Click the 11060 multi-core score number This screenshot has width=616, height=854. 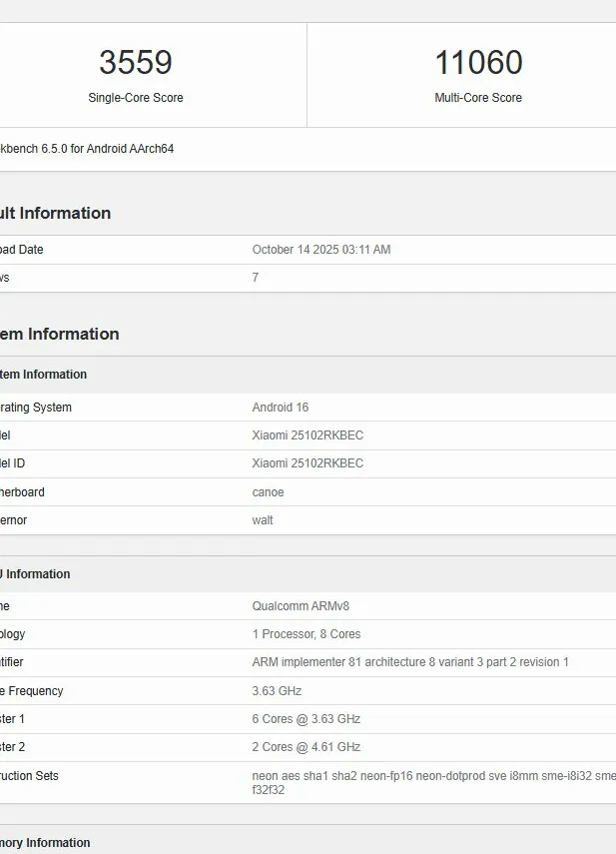pyautogui.click(x=478, y=63)
